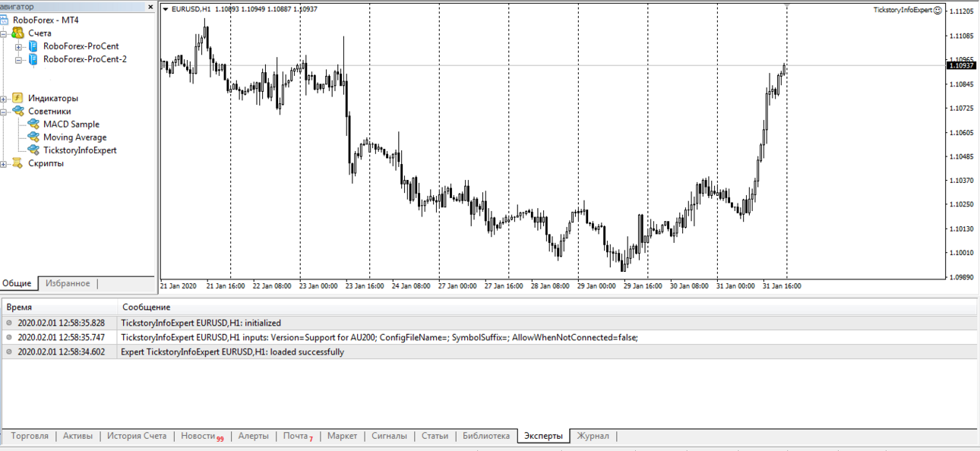Viewport: 980px width, 451px height.
Task: Select the Moving Average advisor
Action: [x=75, y=137]
